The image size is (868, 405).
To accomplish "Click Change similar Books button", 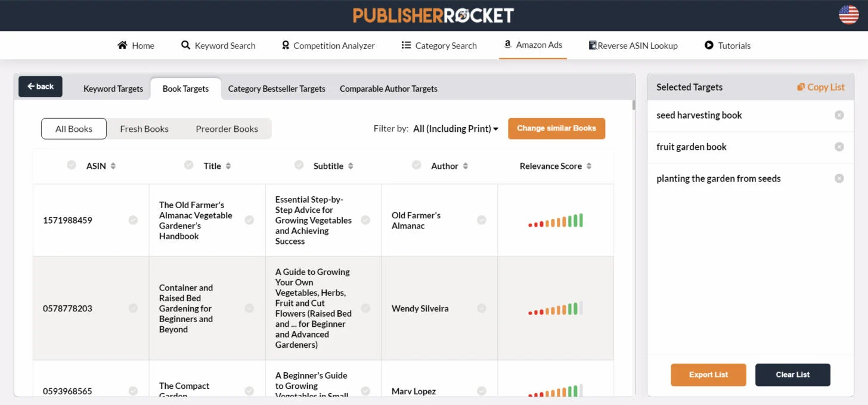I will coord(556,128).
